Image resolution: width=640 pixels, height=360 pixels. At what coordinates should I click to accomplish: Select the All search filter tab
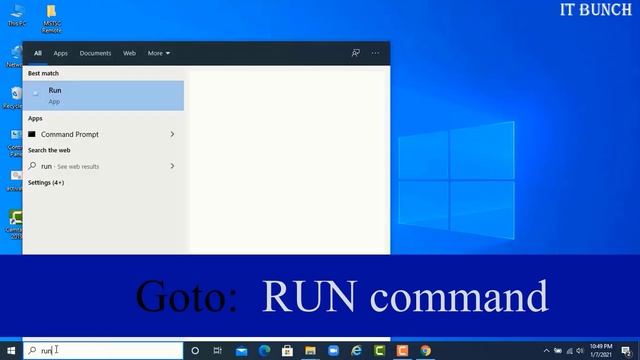pyautogui.click(x=38, y=53)
